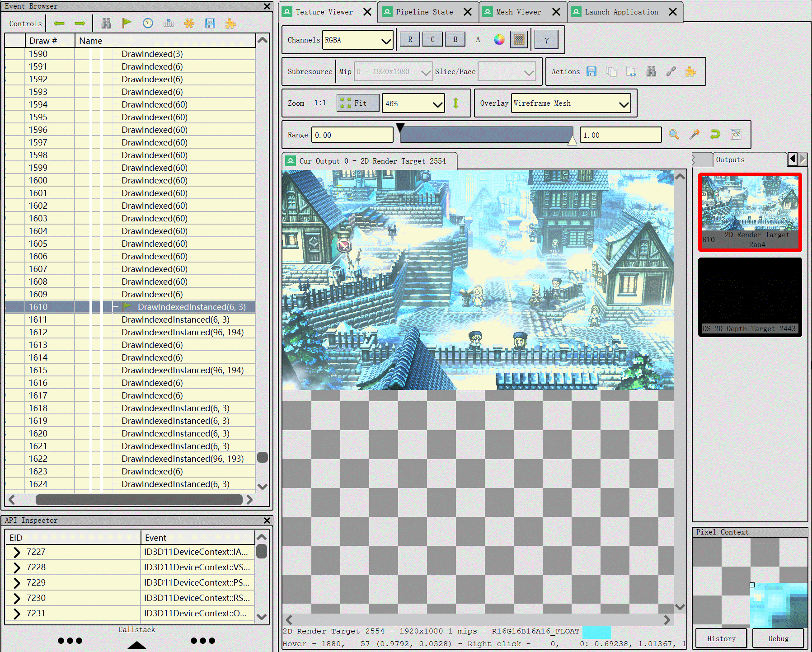Click the left arrow above Outputs panel
Image resolution: width=812 pixels, height=652 pixels.
click(x=793, y=159)
